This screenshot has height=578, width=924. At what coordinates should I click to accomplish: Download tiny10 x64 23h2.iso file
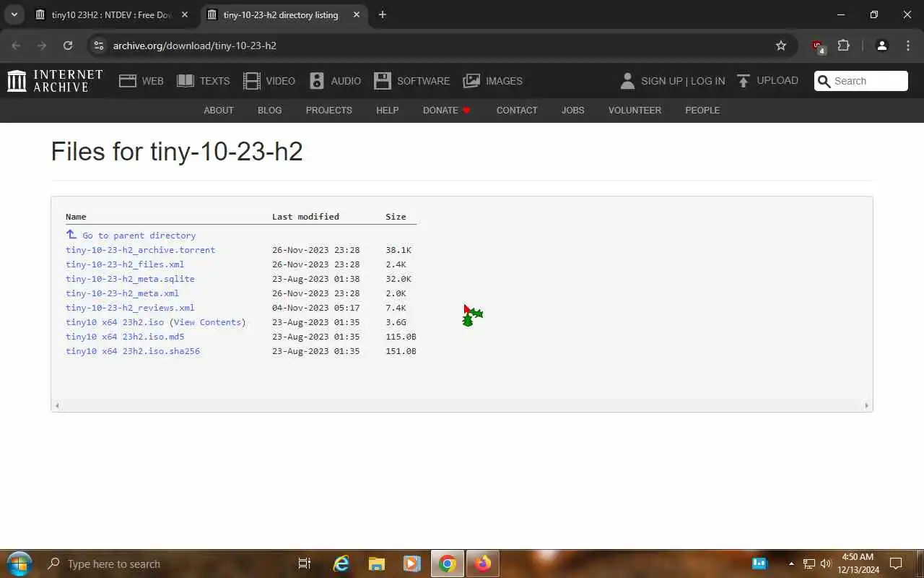tap(115, 322)
